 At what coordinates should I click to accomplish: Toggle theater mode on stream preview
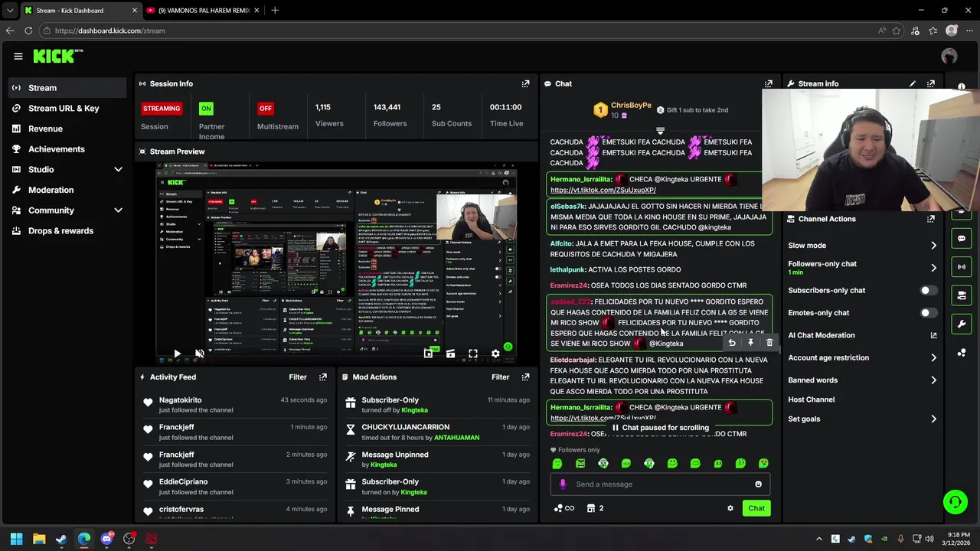click(x=450, y=354)
